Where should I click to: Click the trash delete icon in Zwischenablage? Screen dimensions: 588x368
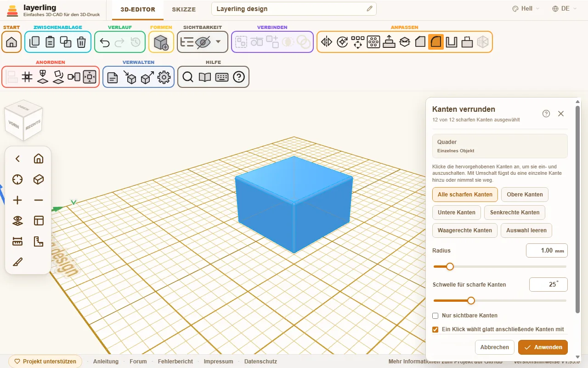(x=81, y=42)
